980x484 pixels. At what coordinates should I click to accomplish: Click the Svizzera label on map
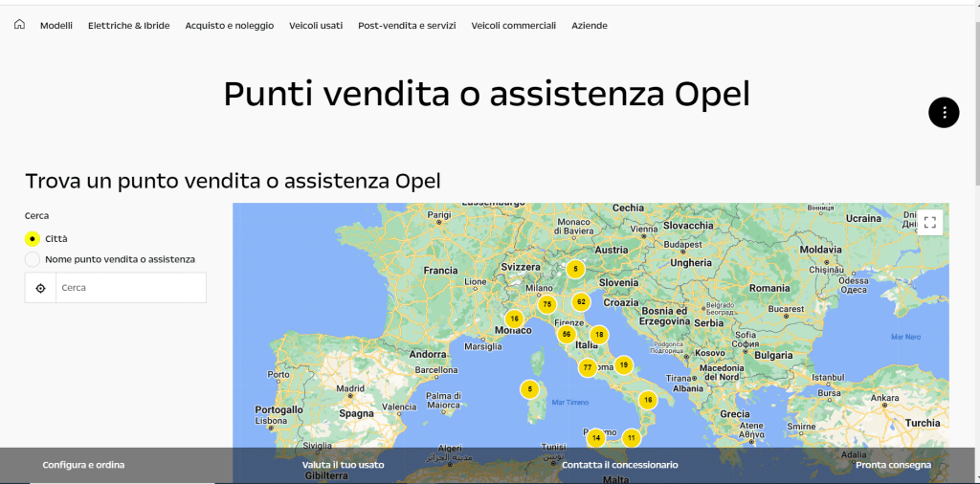click(520, 267)
